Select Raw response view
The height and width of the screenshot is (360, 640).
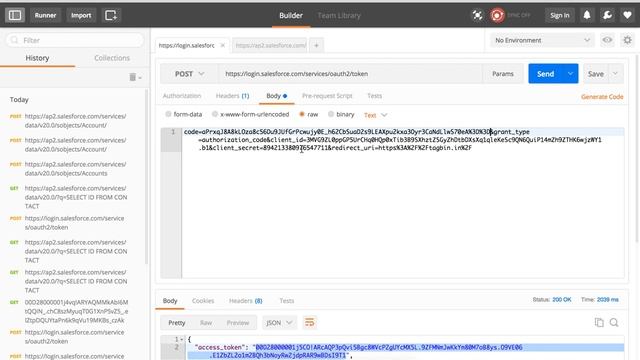coord(206,322)
